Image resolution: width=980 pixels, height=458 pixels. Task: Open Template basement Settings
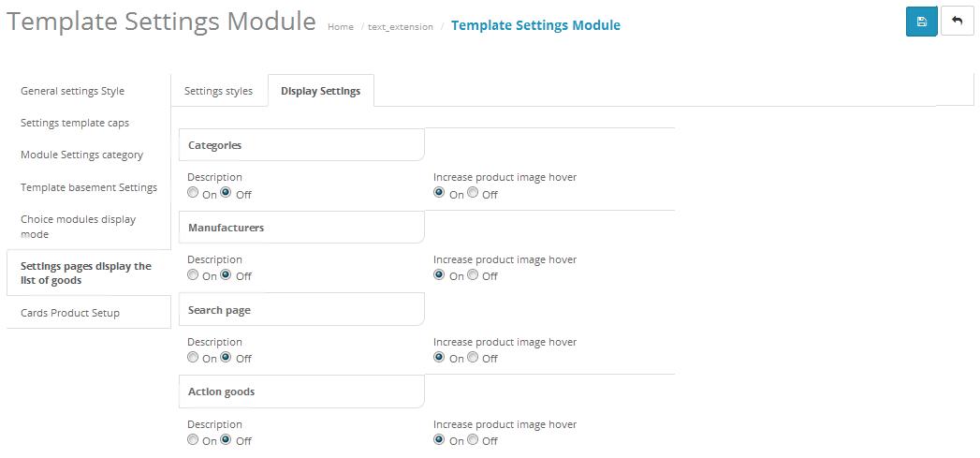[89, 187]
